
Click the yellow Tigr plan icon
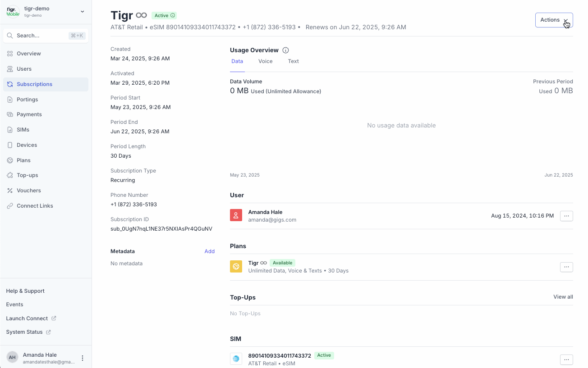(x=236, y=267)
